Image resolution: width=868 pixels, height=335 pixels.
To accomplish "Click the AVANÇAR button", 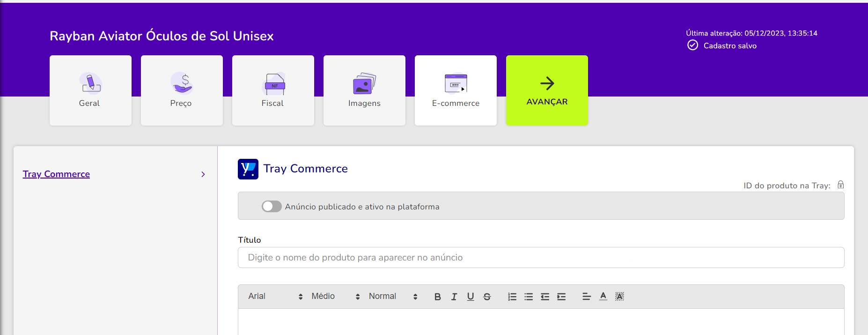I will pos(547,90).
